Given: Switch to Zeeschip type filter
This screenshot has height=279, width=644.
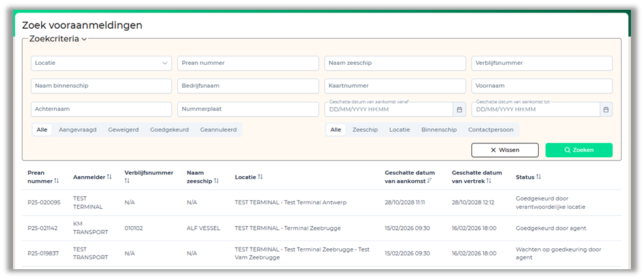Looking at the screenshot, I should click(365, 130).
